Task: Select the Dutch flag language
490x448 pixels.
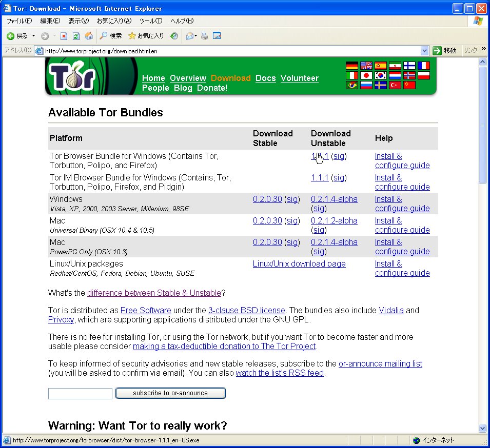Action: pos(395,75)
